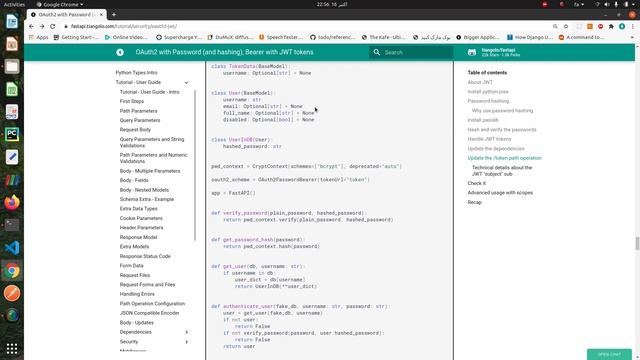Screen dimensions: 640x360
Task: Open the Google Chrome app menu dropdown
Action: tap(60, 4)
